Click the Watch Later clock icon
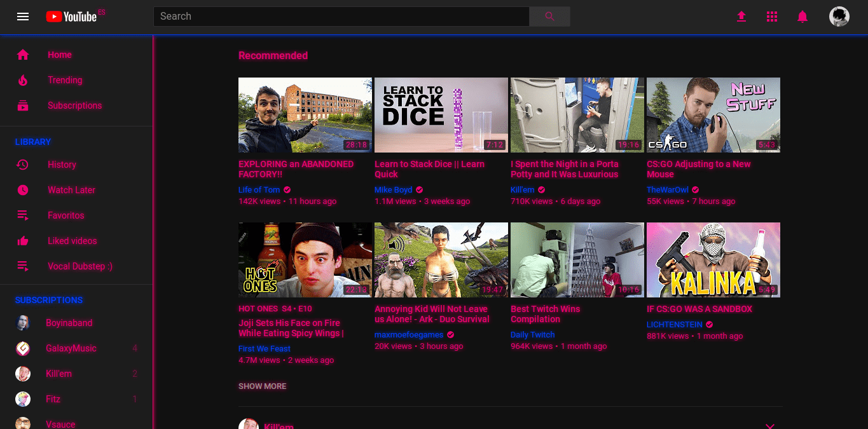This screenshot has width=868, height=429. (23, 190)
